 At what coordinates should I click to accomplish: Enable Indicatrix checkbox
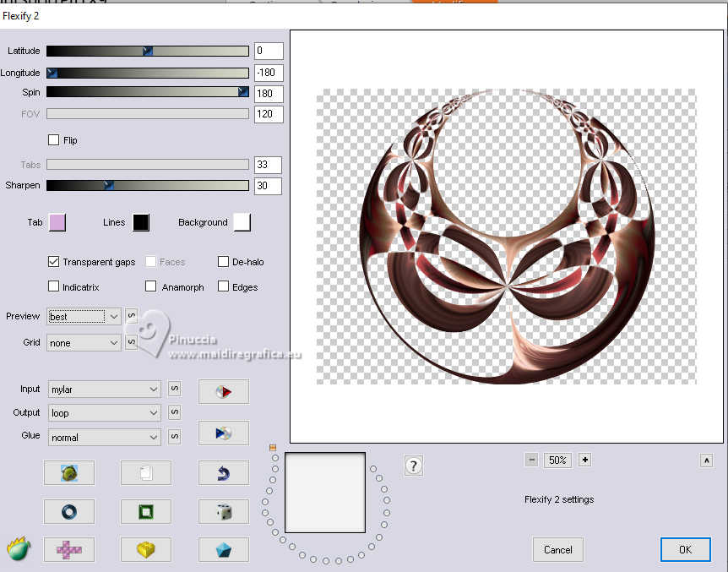[x=54, y=286]
